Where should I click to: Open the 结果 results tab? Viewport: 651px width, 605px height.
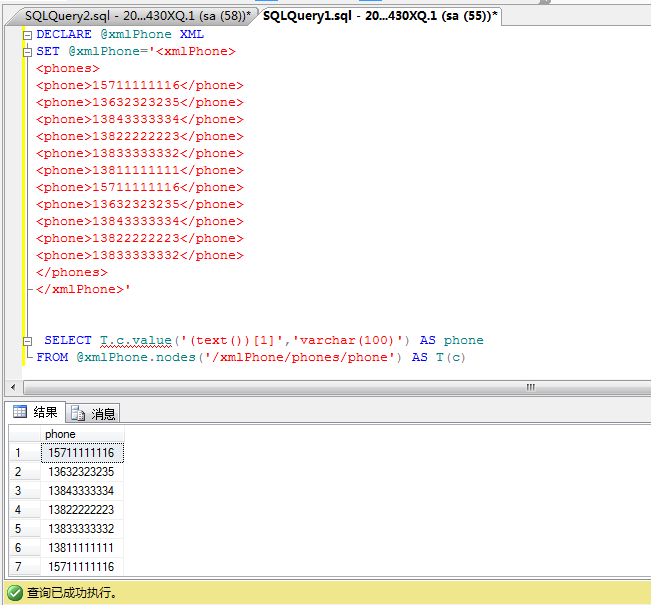(x=36, y=412)
